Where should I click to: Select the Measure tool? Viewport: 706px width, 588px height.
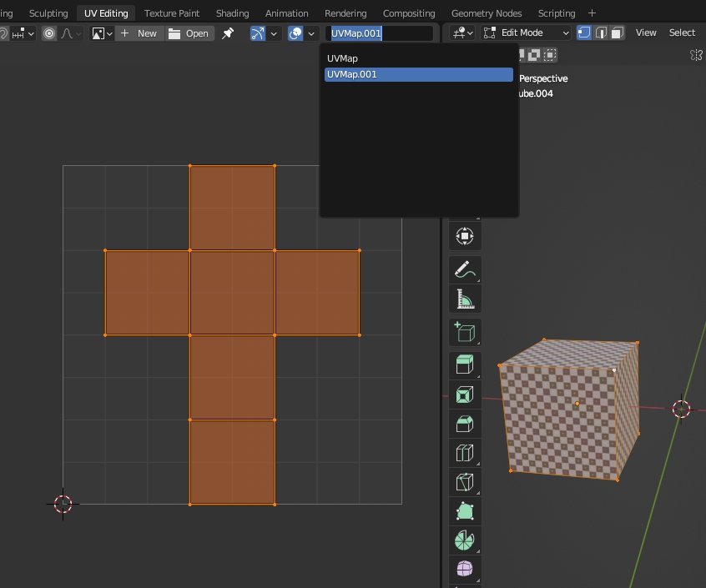click(x=465, y=299)
